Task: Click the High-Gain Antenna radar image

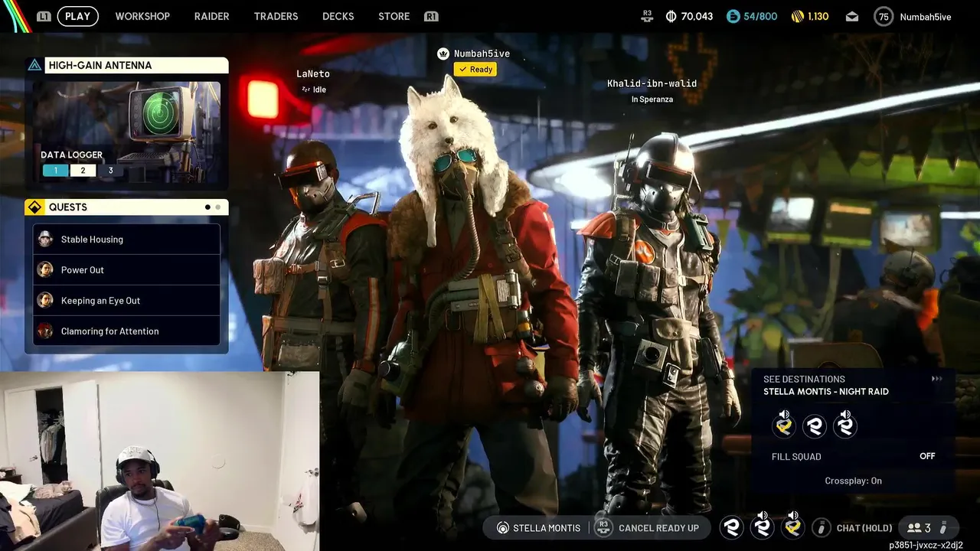Action: pyautogui.click(x=126, y=132)
